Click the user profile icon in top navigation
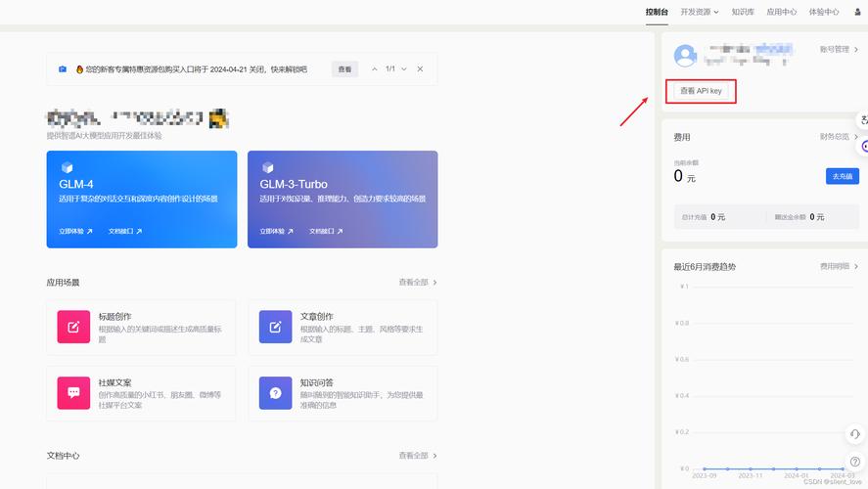 point(858,12)
